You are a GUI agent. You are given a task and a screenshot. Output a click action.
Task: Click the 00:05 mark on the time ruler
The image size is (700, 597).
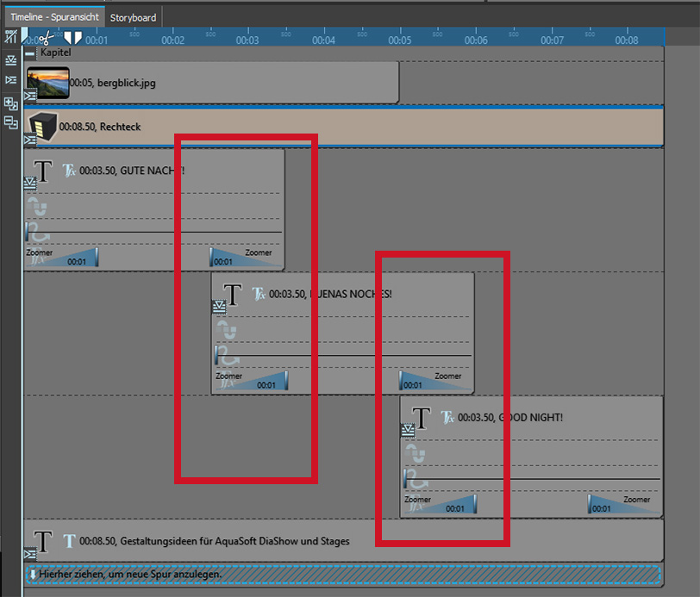point(399,40)
